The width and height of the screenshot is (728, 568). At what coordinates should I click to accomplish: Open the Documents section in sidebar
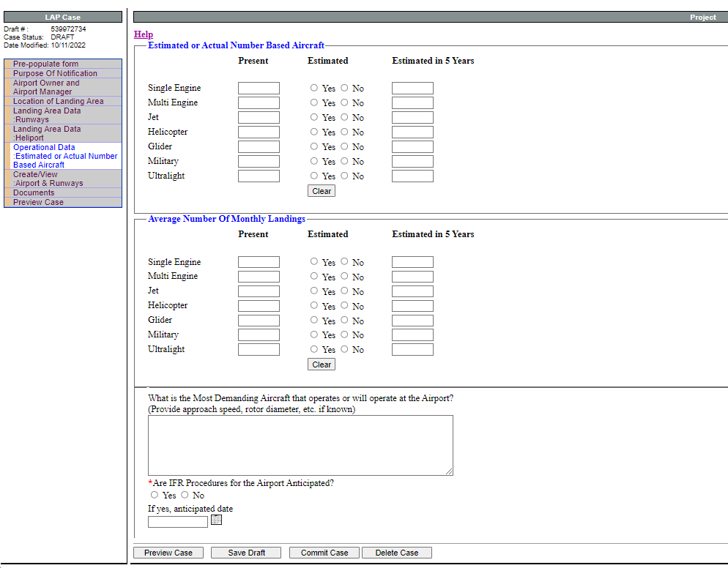point(34,193)
